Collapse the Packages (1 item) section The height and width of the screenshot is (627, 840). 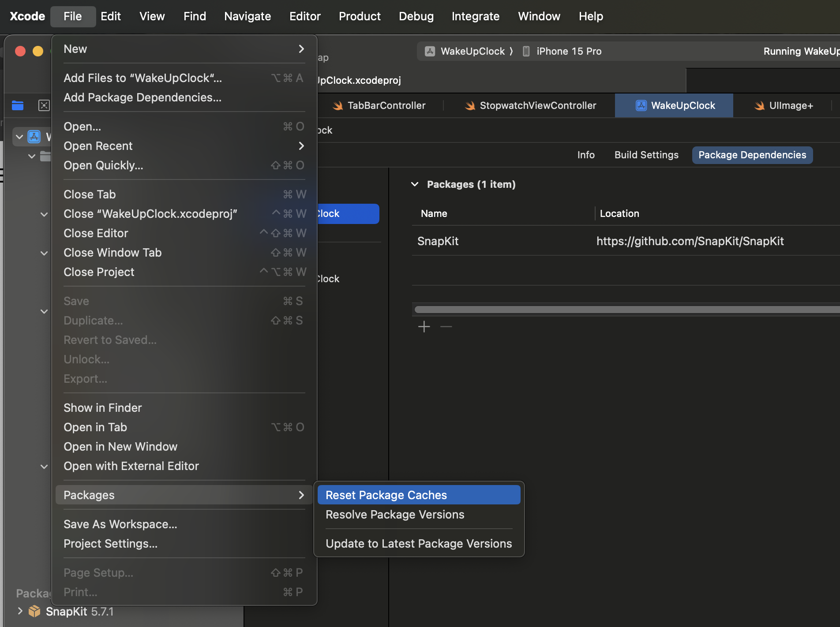(415, 184)
